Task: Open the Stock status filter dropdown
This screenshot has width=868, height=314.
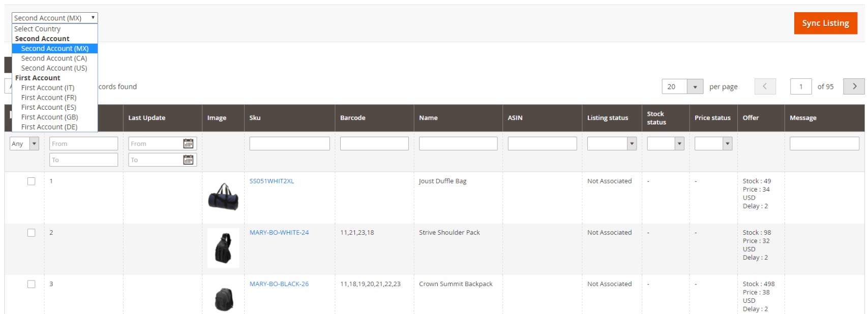Action: click(x=665, y=144)
